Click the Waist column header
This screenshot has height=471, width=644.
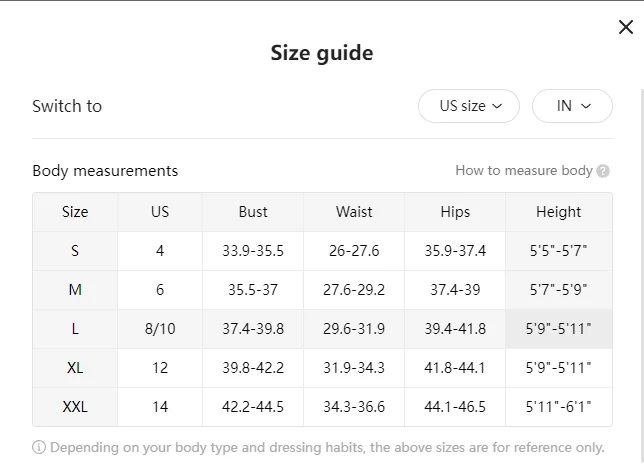(354, 212)
